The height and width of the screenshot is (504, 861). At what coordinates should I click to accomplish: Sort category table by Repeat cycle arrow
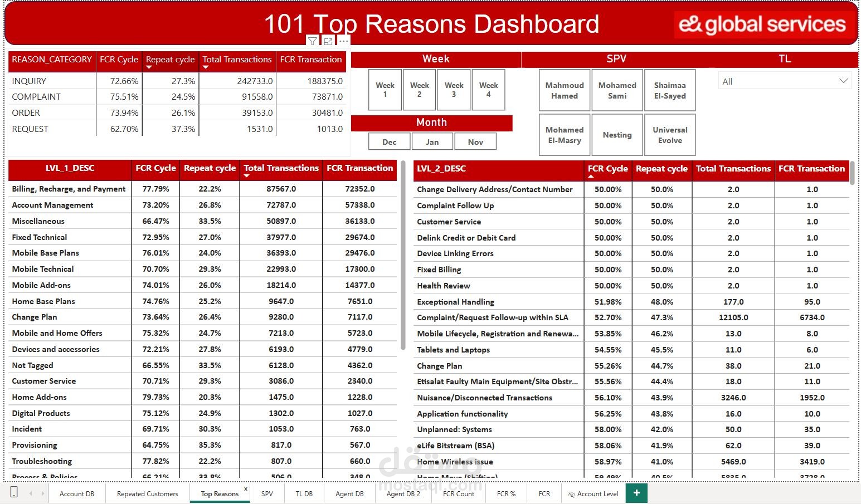[x=149, y=67]
